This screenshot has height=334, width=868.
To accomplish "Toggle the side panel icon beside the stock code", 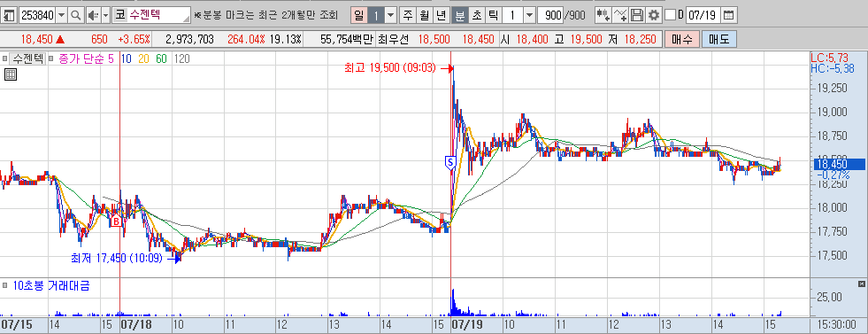I will click(10, 15).
